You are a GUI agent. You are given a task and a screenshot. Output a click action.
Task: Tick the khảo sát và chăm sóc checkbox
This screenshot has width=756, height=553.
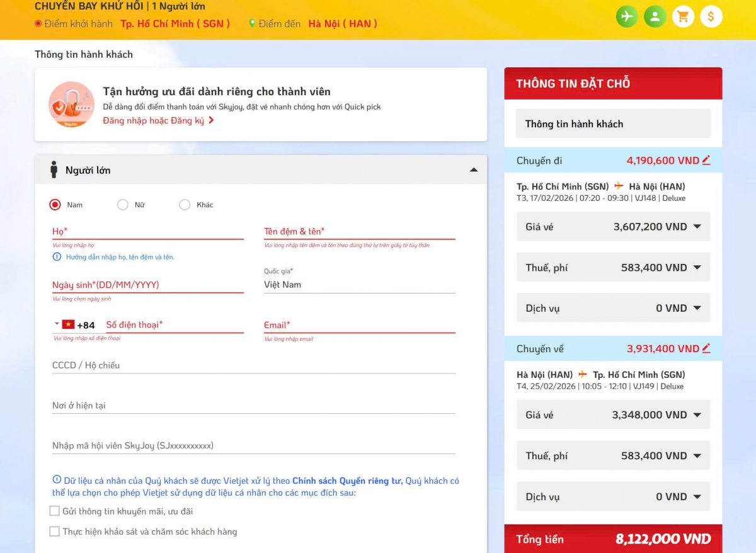(55, 532)
